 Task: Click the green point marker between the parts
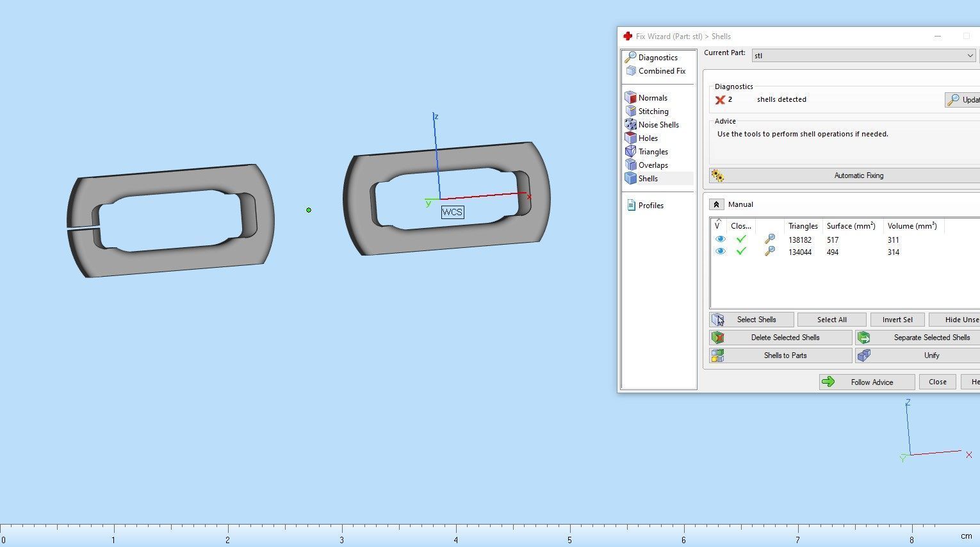coord(309,210)
